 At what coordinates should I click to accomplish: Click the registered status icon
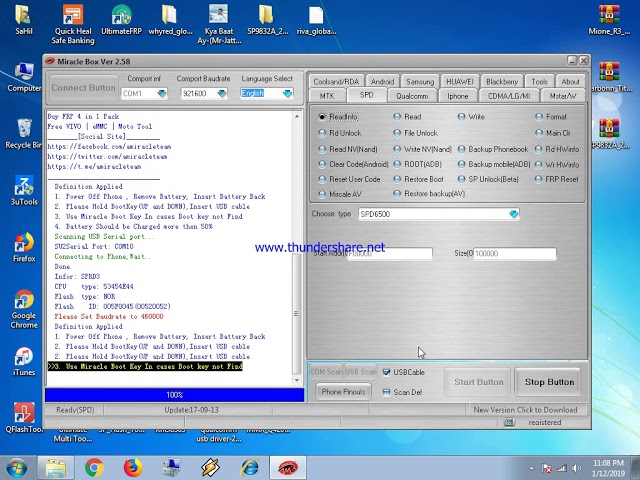pyautogui.click(x=509, y=422)
